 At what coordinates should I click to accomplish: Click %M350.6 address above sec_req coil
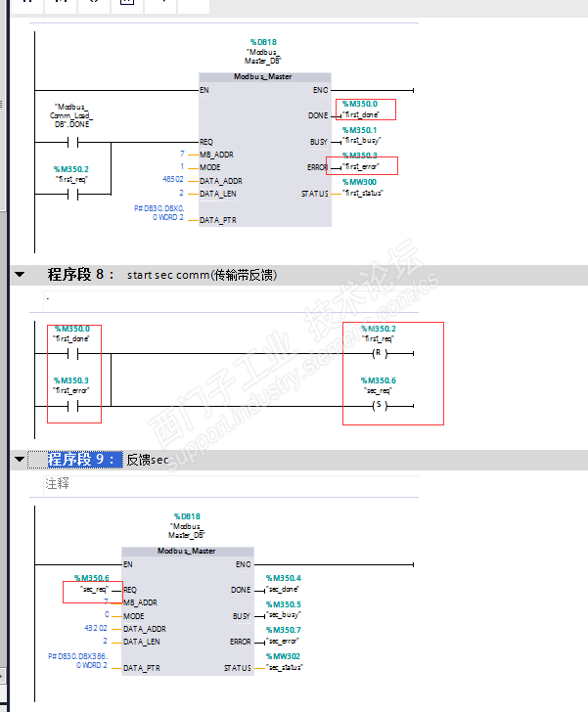pos(379,380)
